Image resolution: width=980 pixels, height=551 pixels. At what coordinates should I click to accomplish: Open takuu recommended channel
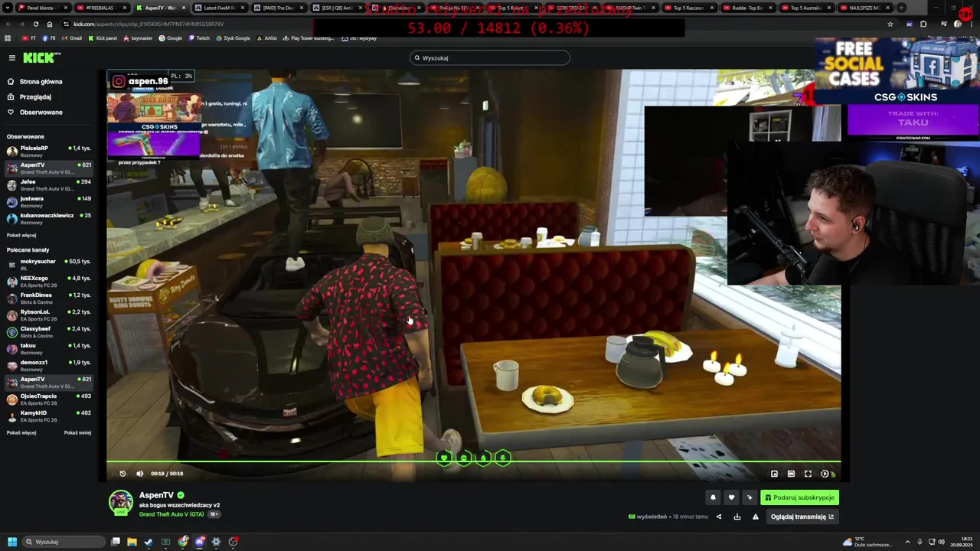click(49, 348)
